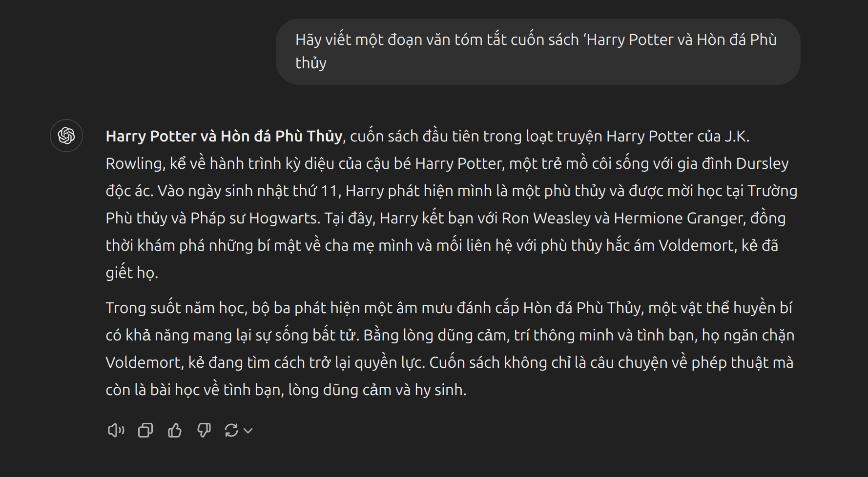Click 'J.K.' at the end of the first line
The image size is (868, 477).
click(736, 136)
